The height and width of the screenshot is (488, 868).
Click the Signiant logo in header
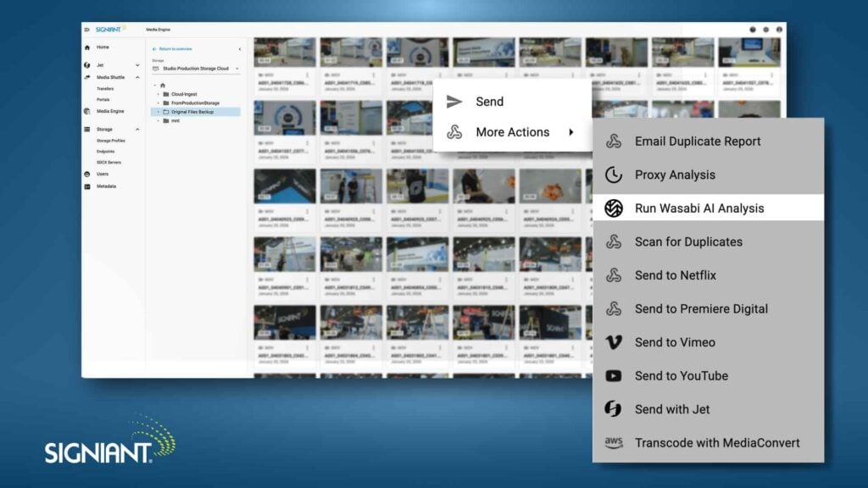point(110,30)
